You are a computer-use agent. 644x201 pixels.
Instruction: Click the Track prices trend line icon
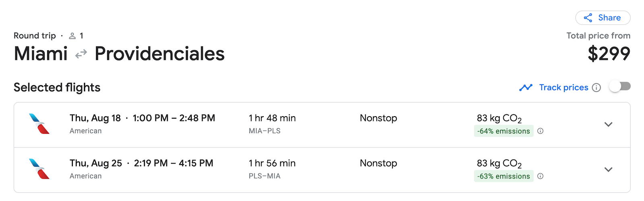click(526, 87)
